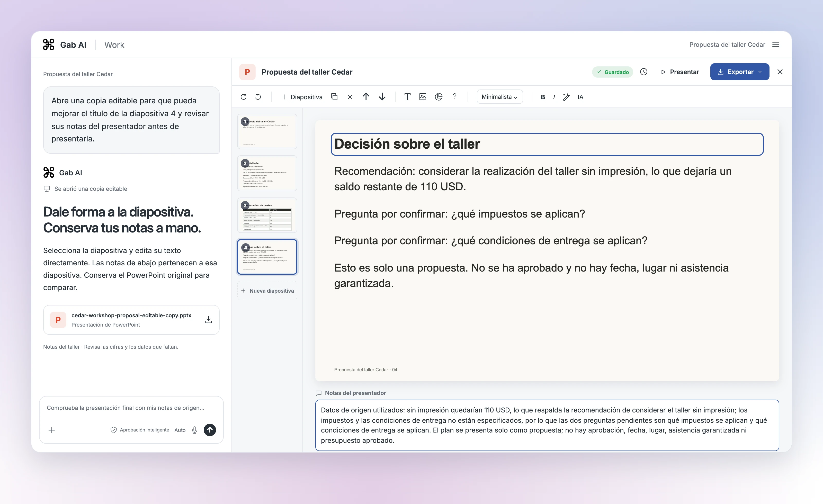823x504 pixels.
Task: Click the Gab AI assistant avatar in chat
Action: pyautogui.click(x=49, y=172)
